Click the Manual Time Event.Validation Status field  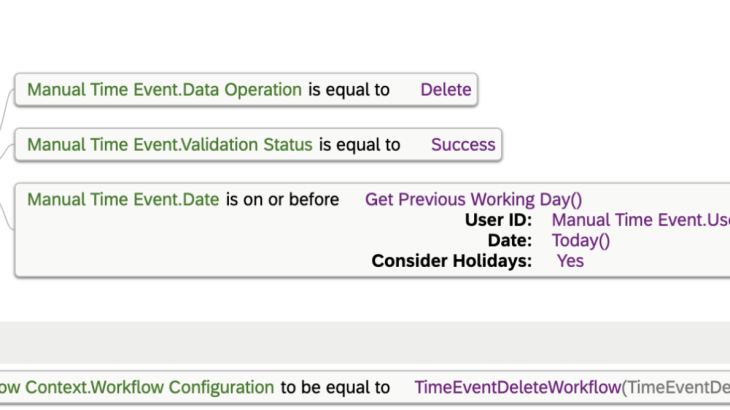click(170, 144)
